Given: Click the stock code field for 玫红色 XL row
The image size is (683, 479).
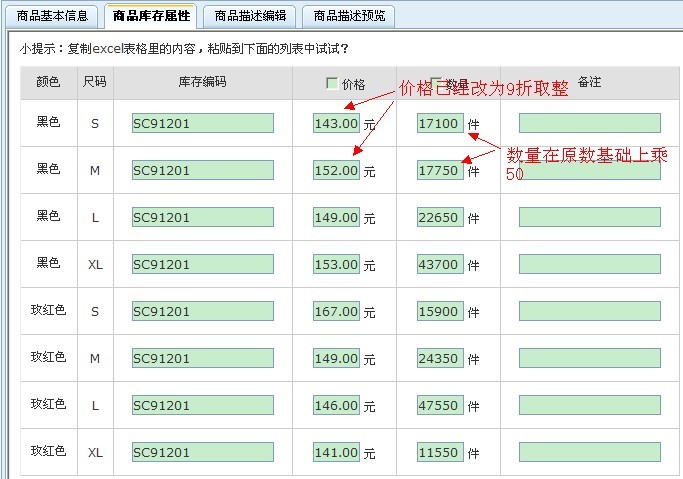Looking at the screenshot, I should click(202, 452).
